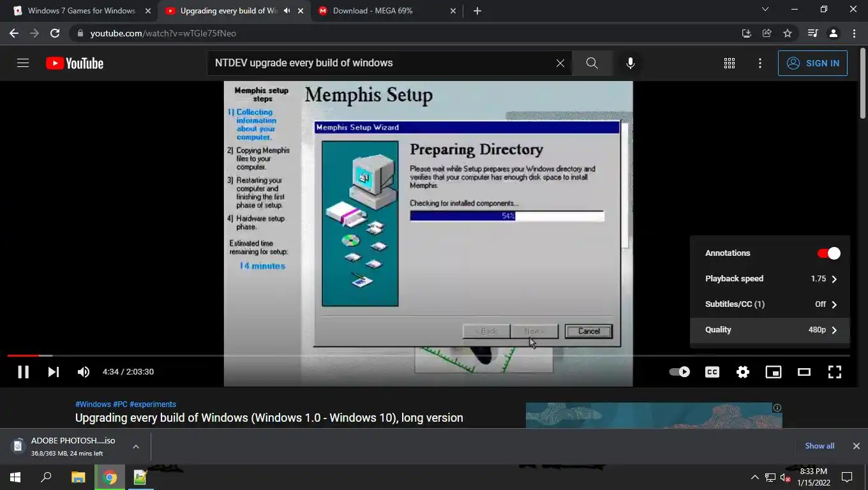This screenshot has height=490, width=868.
Task: Click the install app icon in address bar
Action: [746, 33]
